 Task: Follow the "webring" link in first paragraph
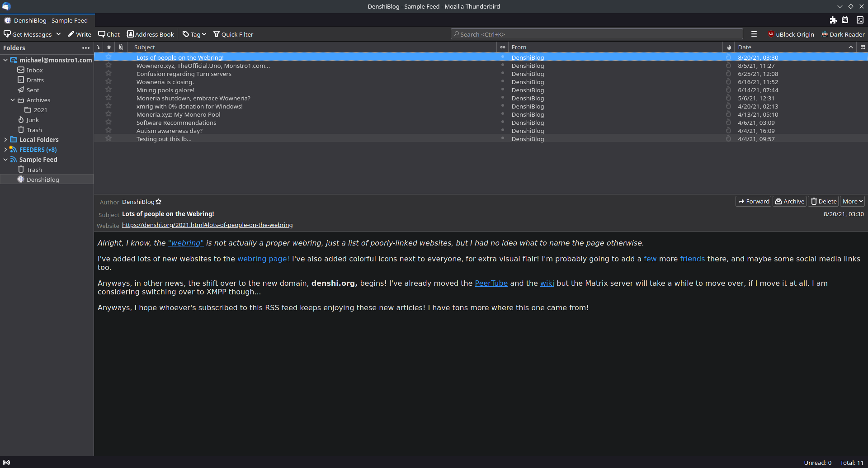click(186, 243)
